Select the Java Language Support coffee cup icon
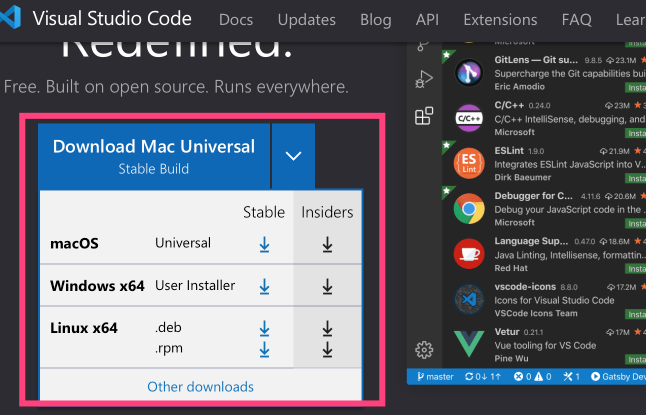The height and width of the screenshot is (415, 646). [469, 254]
